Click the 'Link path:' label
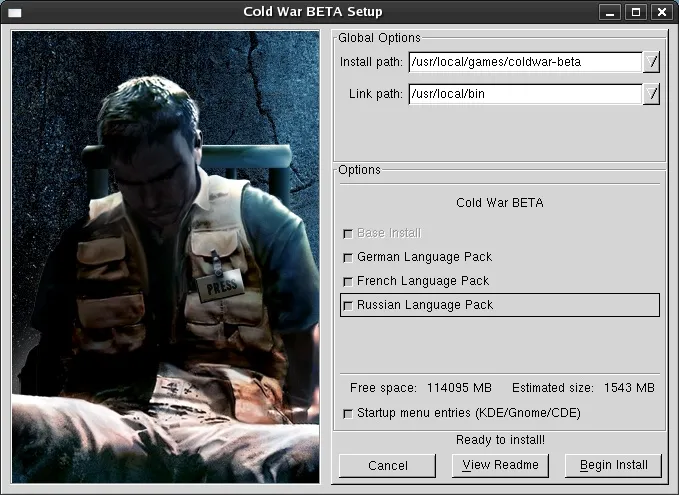Image resolution: width=679 pixels, height=495 pixels. click(x=376, y=94)
